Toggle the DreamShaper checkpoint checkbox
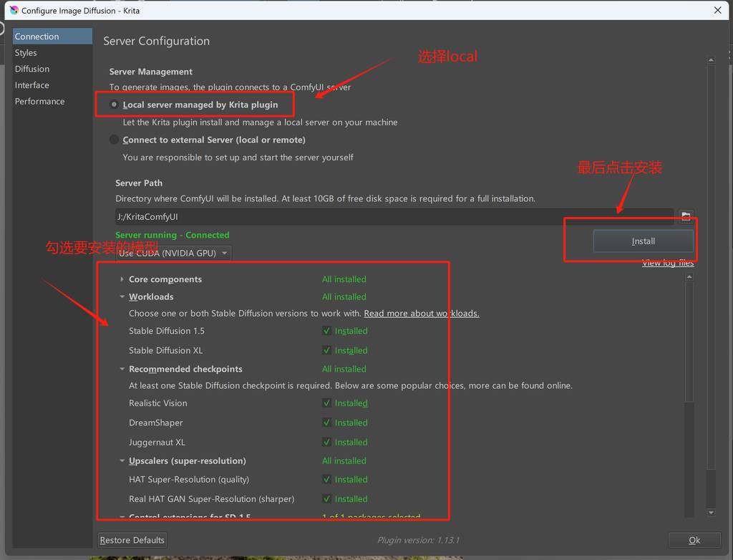The height and width of the screenshot is (560, 733). click(x=326, y=423)
